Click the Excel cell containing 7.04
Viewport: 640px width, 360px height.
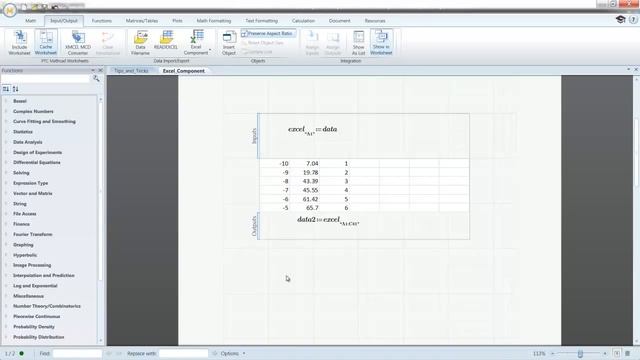tap(304, 163)
